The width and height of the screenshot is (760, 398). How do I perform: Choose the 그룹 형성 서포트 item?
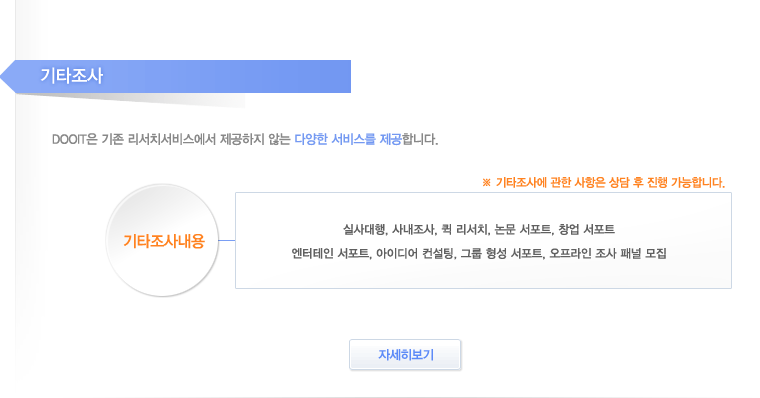[x=502, y=254]
